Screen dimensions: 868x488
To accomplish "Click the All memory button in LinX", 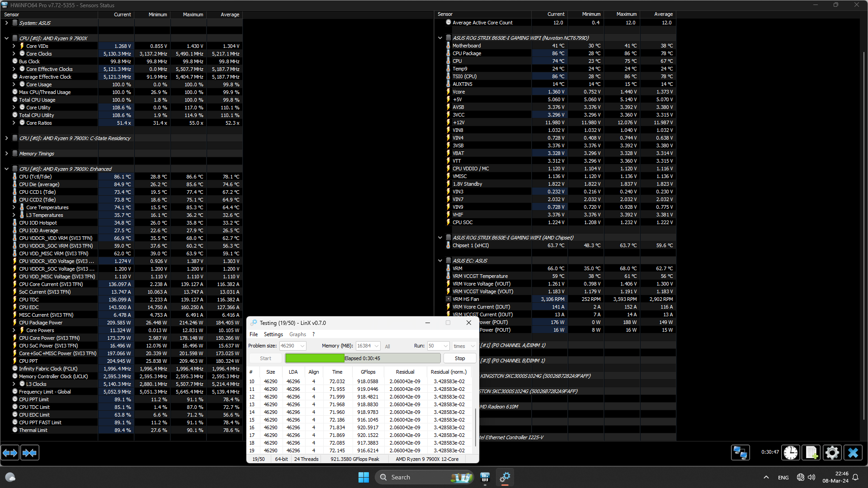I will point(387,347).
